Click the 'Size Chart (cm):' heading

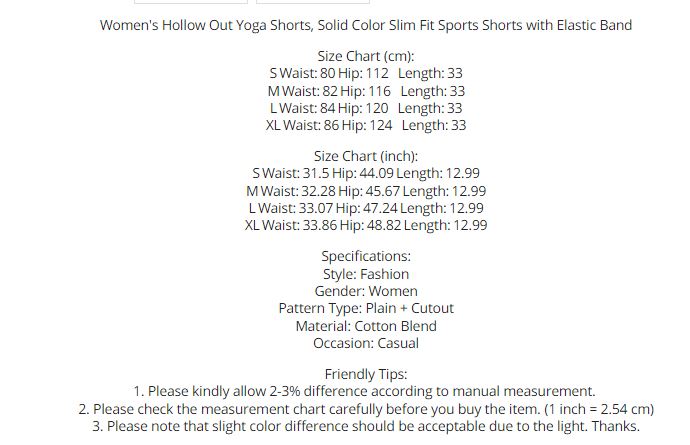365,56
